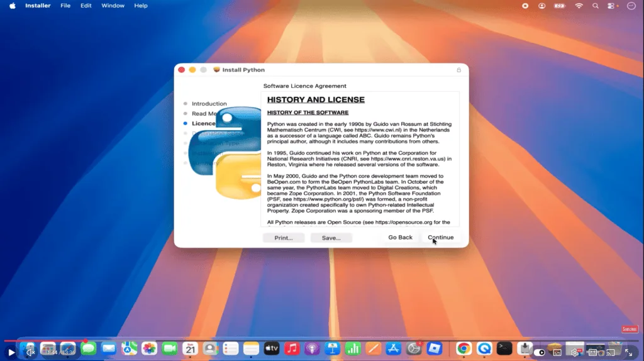644x361 pixels.
Task: Click the screen recording status icon
Action: pos(525,6)
